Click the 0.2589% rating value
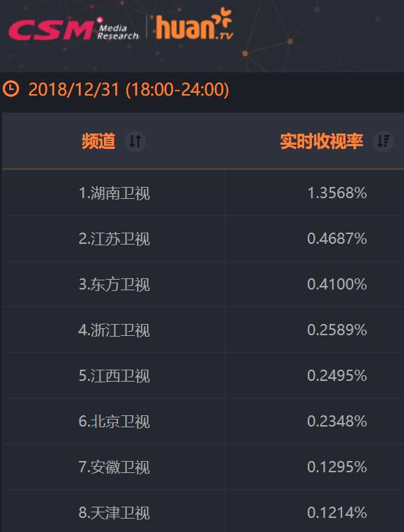This screenshot has height=532, width=404. click(x=337, y=330)
